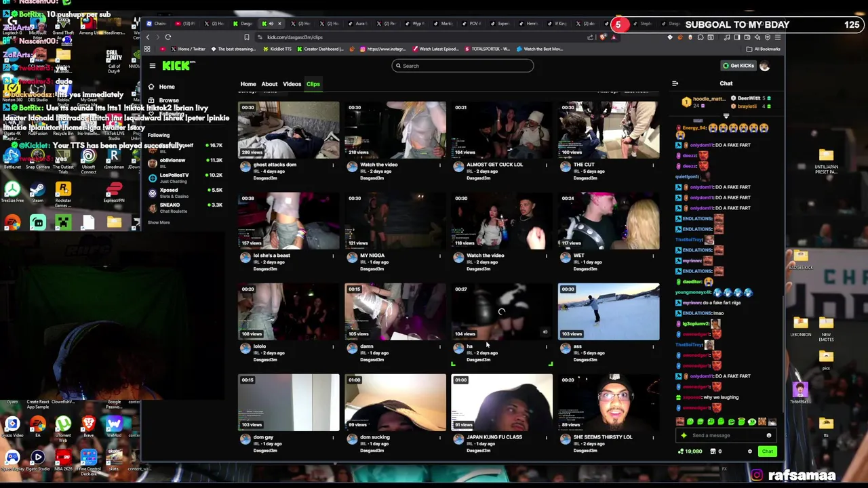The image size is (868, 488).
Task: Click the Watch The Best Mov... bookmark
Action: coord(540,49)
